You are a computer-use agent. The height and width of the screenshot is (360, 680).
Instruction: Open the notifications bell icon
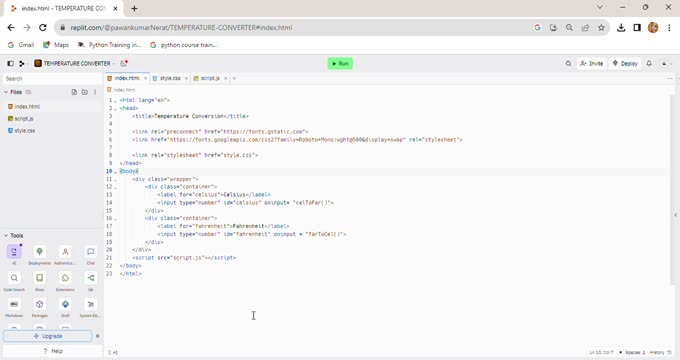pos(649,63)
